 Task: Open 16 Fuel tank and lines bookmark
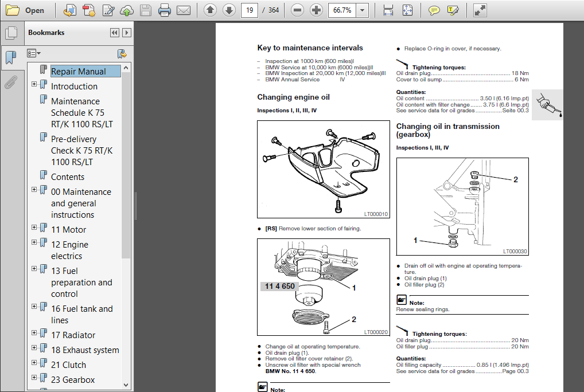81,314
